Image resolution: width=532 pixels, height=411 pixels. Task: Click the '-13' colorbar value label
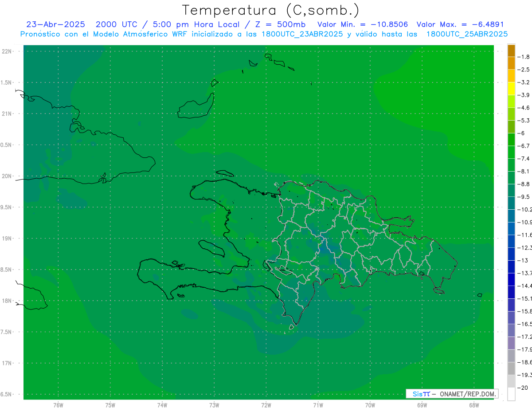(x=523, y=260)
